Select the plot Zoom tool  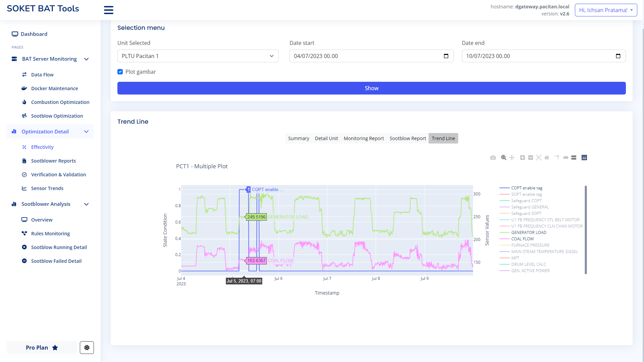click(503, 158)
